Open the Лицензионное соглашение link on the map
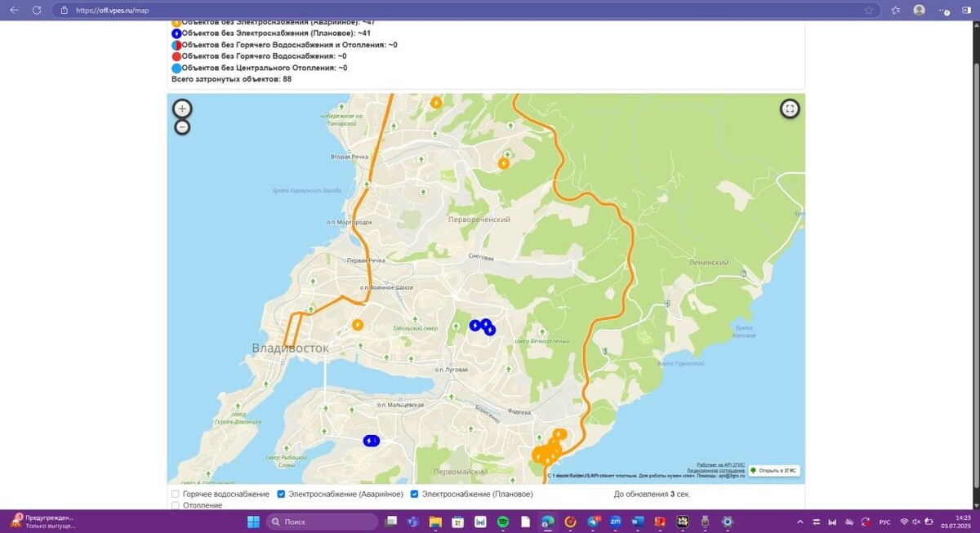The height and width of the screenshot is (533, 980). click(x=716, y=470)
